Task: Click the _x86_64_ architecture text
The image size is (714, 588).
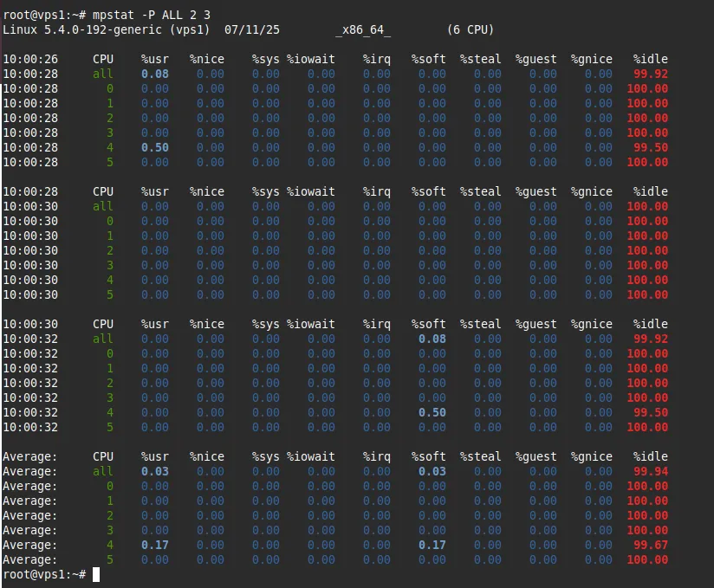Action: point(363,29)
